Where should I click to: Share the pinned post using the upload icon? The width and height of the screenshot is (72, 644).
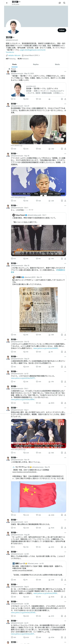tap(65, 99)
